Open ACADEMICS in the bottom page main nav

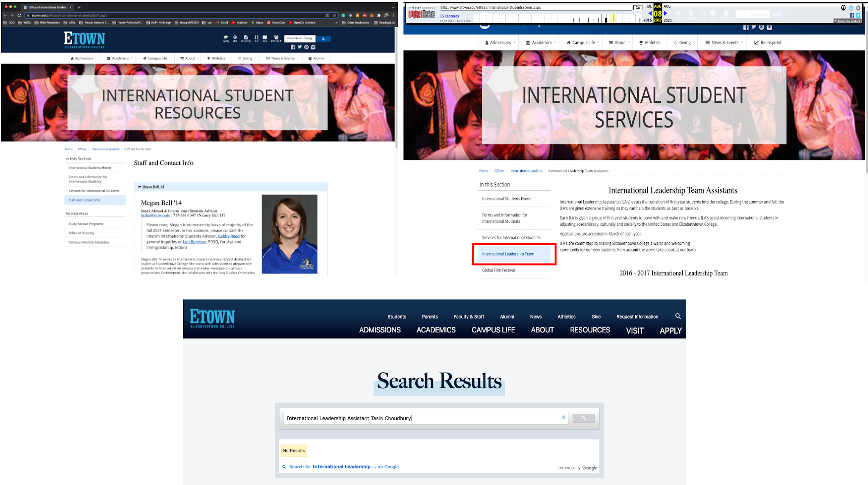point(436,330)
